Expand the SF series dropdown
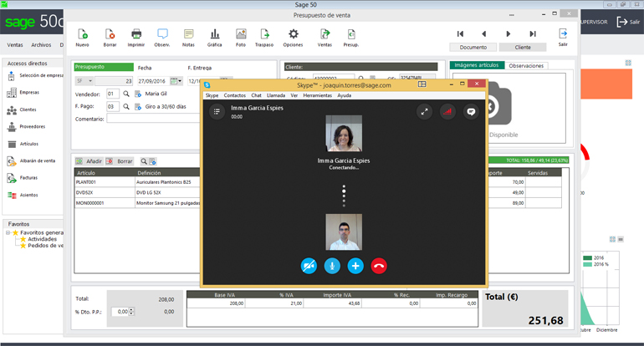The height and width of the screenshot is (346, 644). click(x=89, y=81)
